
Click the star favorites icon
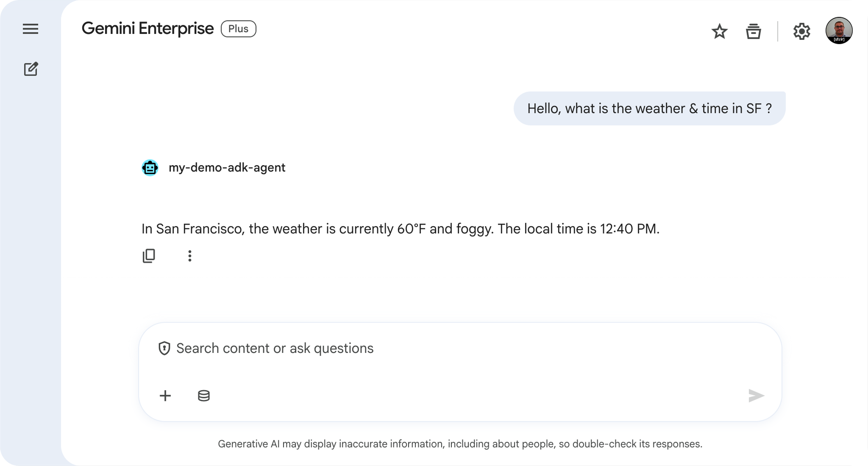719,31
